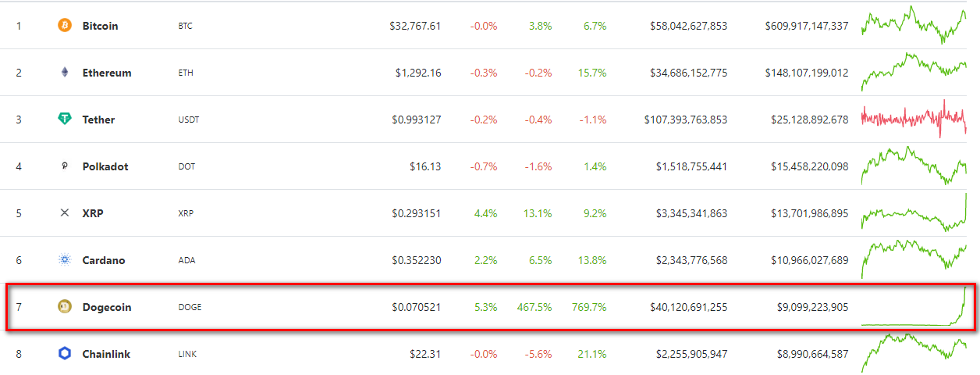Viewport: 980px width, 375px height.
Task: Click Cardano market cap $10,966,027,689
Action: (x=810, y=260)
